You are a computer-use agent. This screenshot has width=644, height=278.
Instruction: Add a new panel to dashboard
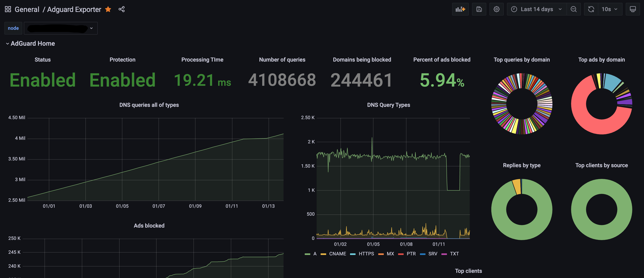click(x=460, y=9)
